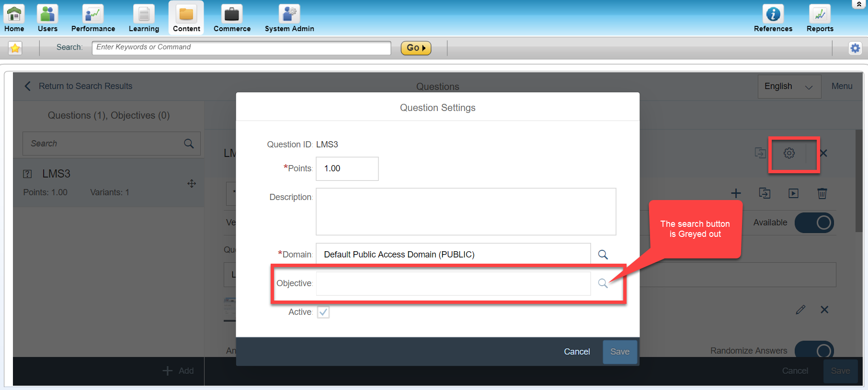Click the Domain field in dialog
This screenshot has height=390, width=868.
click(453, 255)
